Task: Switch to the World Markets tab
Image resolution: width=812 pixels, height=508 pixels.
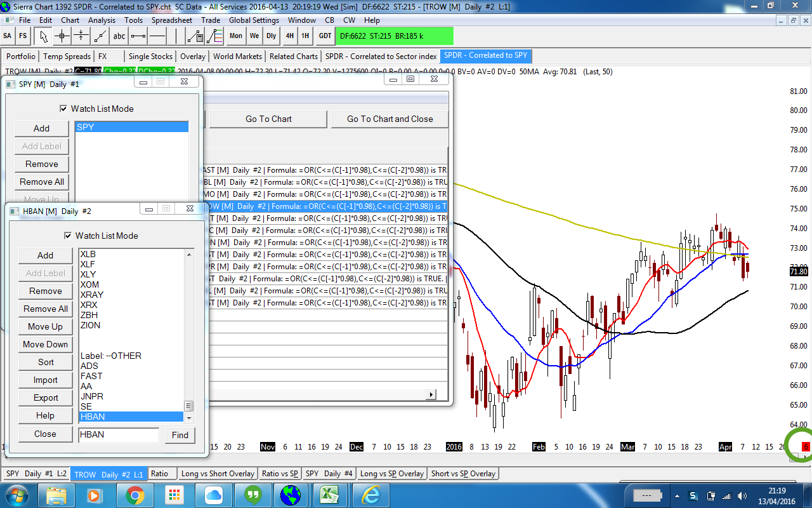Action: coord(237,57)
